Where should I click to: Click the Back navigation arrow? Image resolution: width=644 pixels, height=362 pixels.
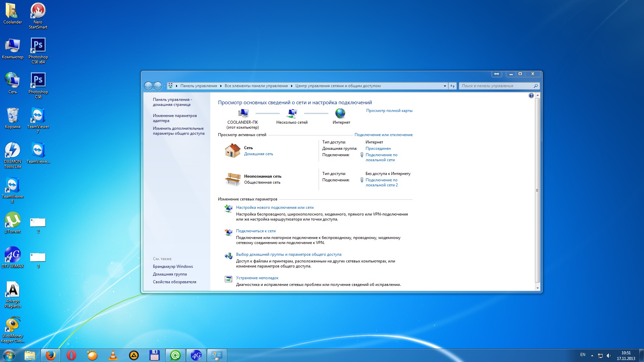coord(148,86)
